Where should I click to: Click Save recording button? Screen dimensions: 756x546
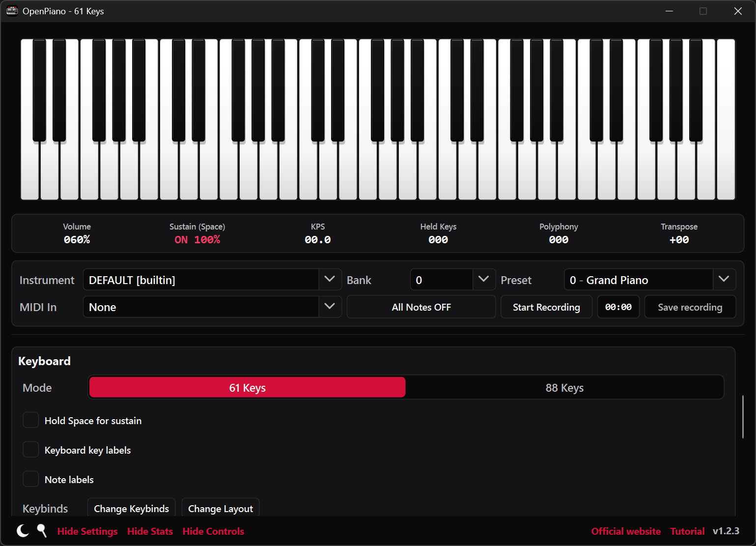click(690, 307)
